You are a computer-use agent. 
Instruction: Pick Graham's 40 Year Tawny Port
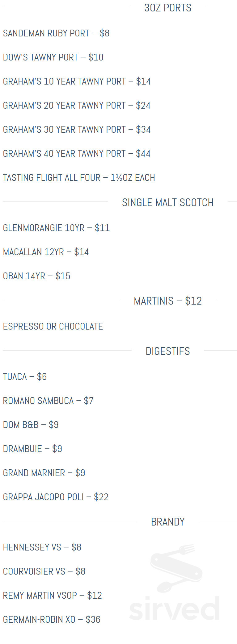[x=77, y=154]
